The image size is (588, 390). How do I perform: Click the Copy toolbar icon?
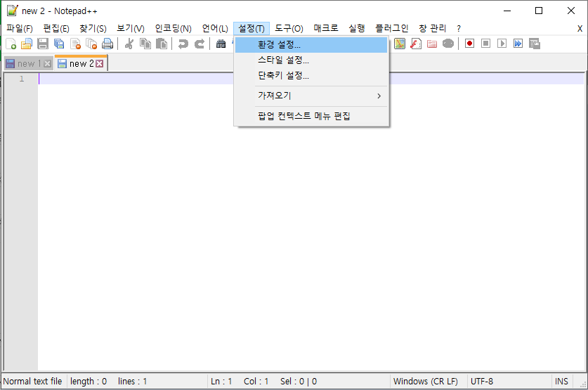pos(145,44)
